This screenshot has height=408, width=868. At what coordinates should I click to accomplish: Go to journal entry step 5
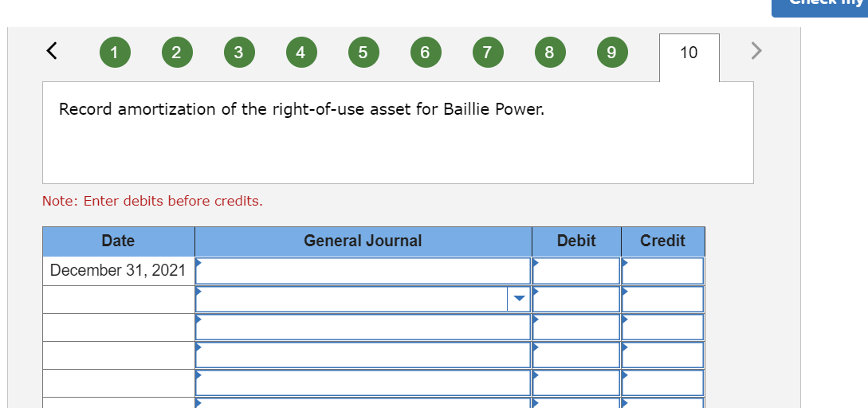(363, 53)
